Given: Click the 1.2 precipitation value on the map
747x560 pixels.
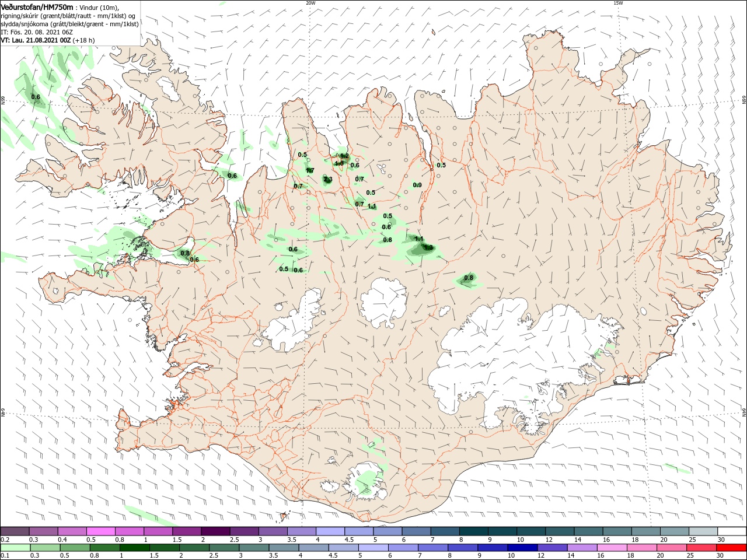Looking at the screenshot, I should coord(344,156).
